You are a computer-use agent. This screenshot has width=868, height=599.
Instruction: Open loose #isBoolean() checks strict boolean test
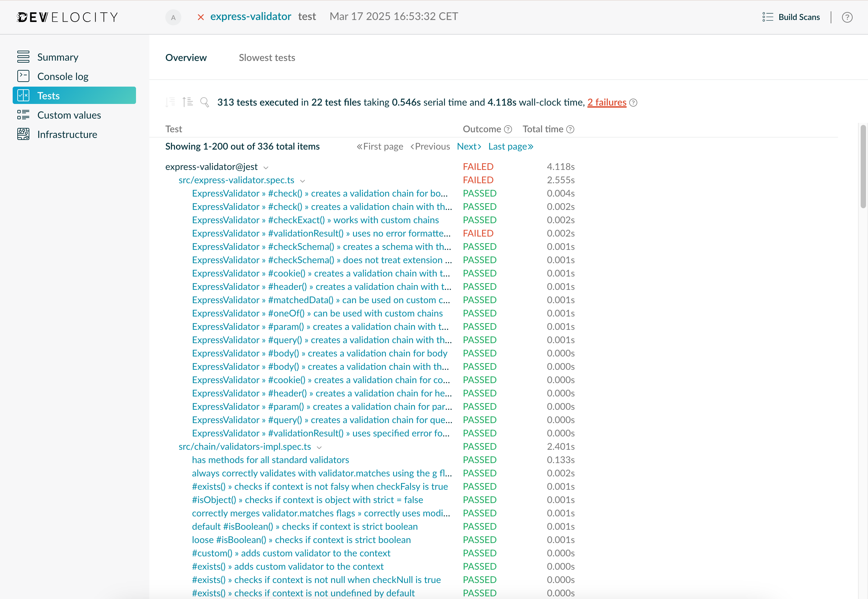pyautogui.click(x=301, y=540)
